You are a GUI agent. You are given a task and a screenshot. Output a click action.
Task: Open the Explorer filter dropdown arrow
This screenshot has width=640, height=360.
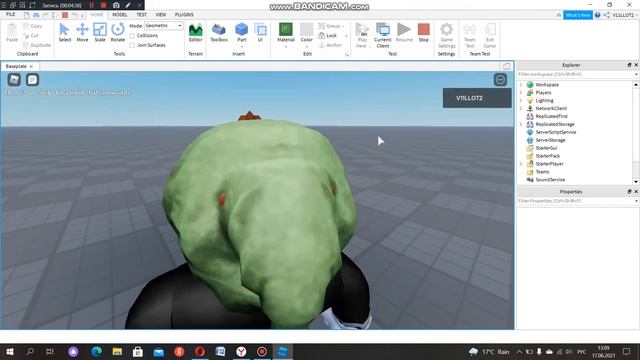[636, 74]
